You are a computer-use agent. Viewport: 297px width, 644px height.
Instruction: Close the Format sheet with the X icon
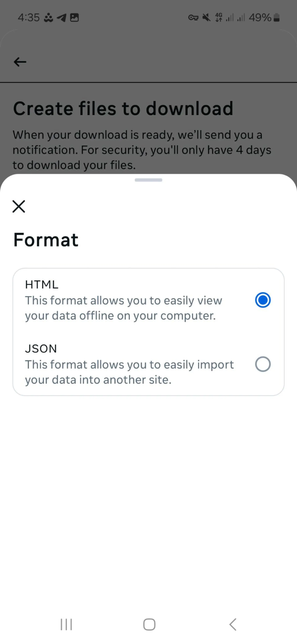click(19, 206)
